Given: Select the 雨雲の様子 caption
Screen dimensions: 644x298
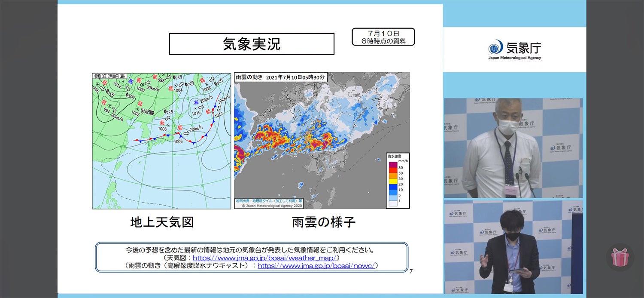Looking at the screenshot, I should click(324, 222).
